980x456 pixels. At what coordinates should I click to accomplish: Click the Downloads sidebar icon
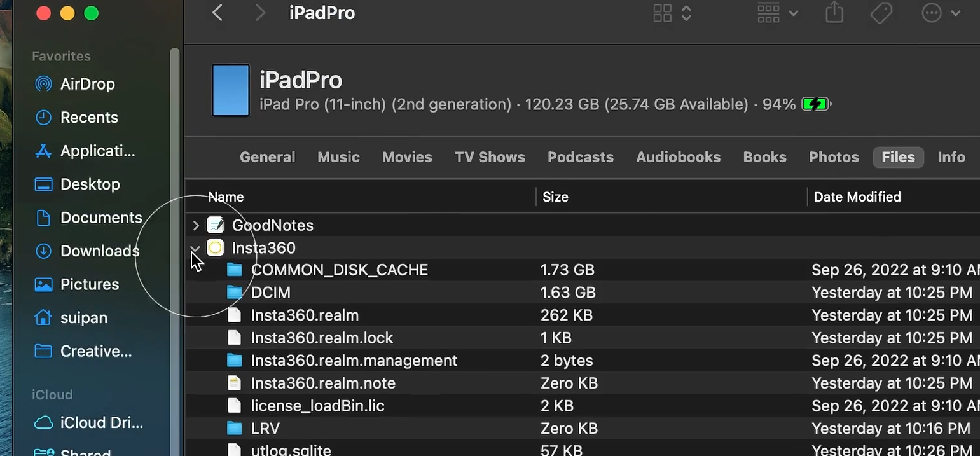(x=43, y=251)
